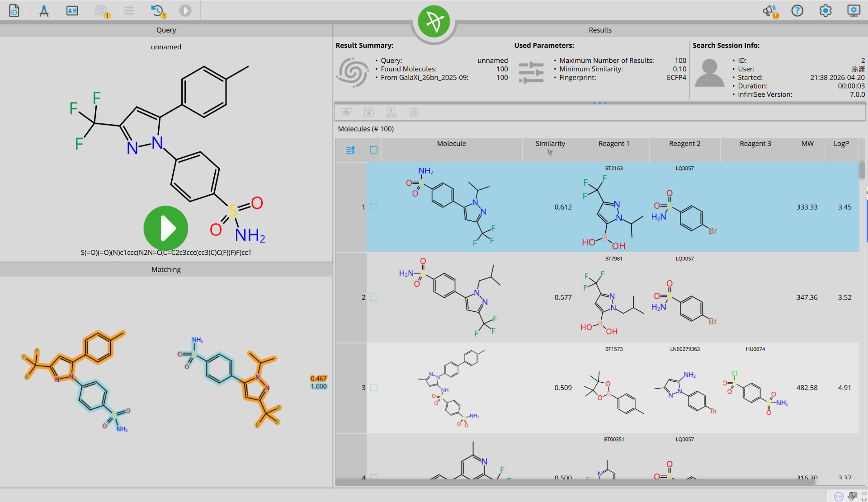Click the microphone icon in status bar
868x502 pixels.
pyautogui.click(x=852, y=496)
